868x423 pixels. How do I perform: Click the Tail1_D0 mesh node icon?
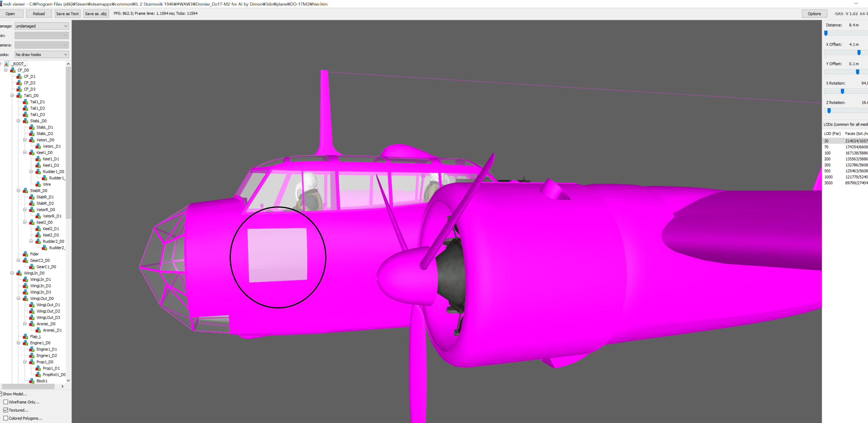19,95
